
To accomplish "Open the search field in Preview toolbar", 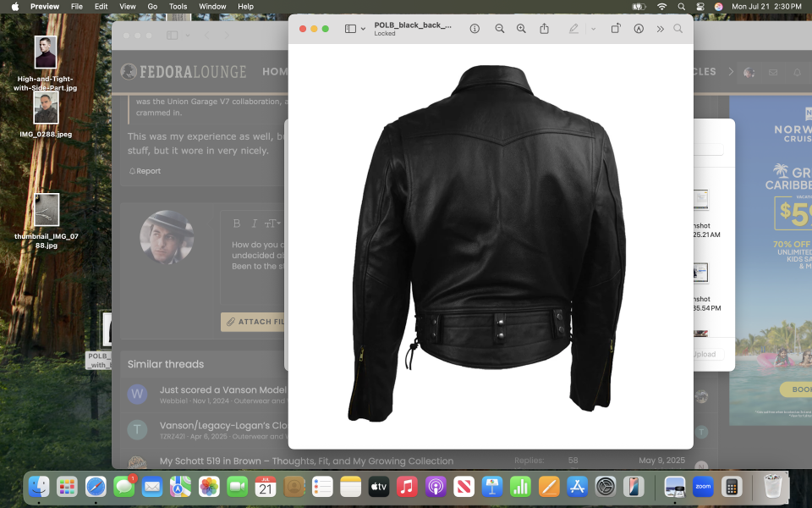I will click(678, 29).
